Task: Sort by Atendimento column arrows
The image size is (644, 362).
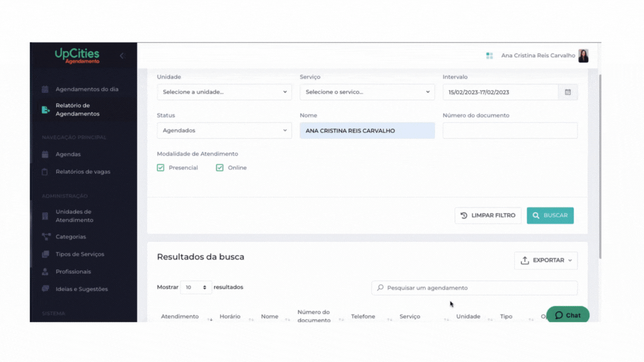Action: pos(210,319)
